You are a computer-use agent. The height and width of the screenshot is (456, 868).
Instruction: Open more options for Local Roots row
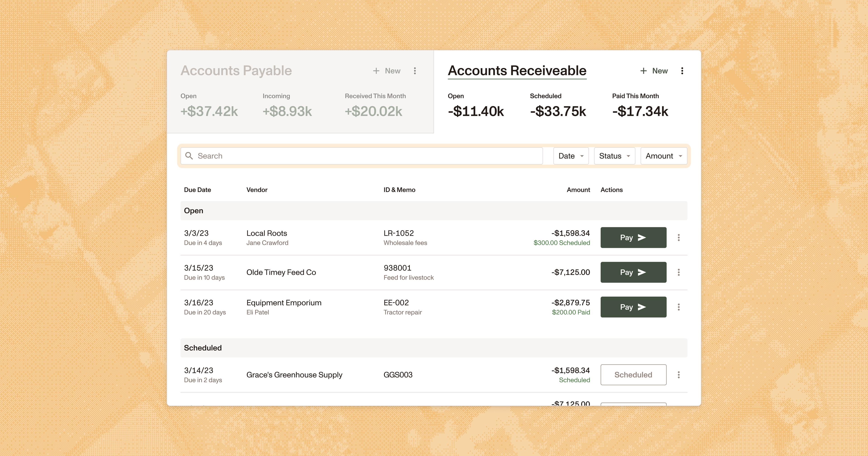[679, 237]
